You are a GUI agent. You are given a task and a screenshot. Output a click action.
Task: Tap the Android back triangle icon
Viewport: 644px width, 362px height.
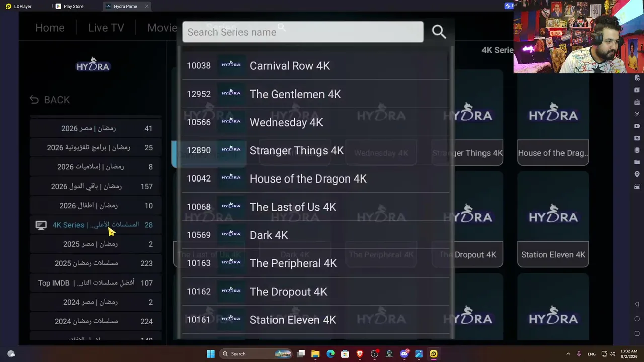click(x=637, y=304)
